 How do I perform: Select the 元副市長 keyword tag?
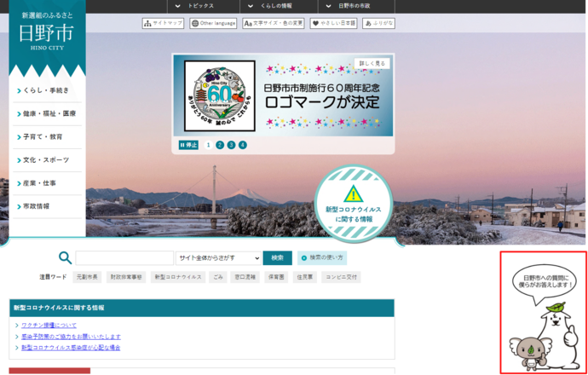87,278
